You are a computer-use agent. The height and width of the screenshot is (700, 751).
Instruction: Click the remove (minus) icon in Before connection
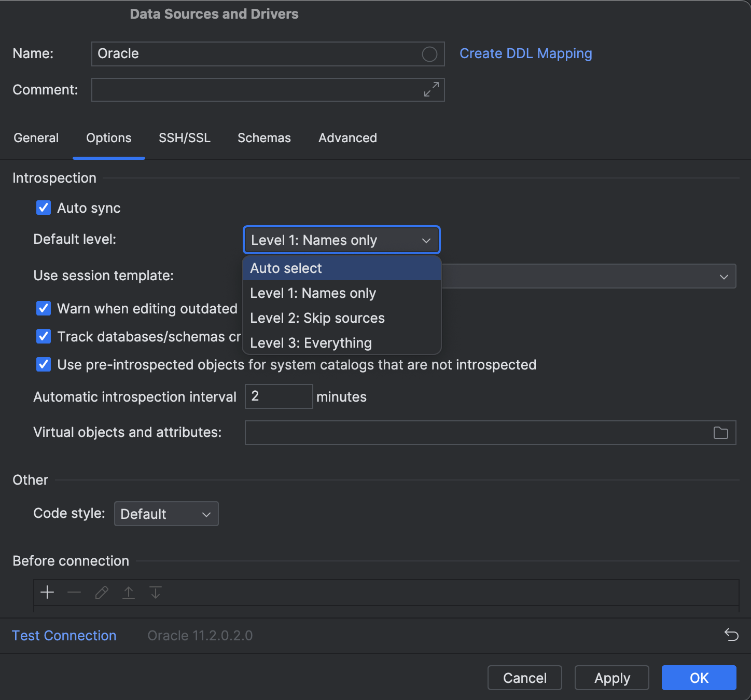(x=74, y=592)
